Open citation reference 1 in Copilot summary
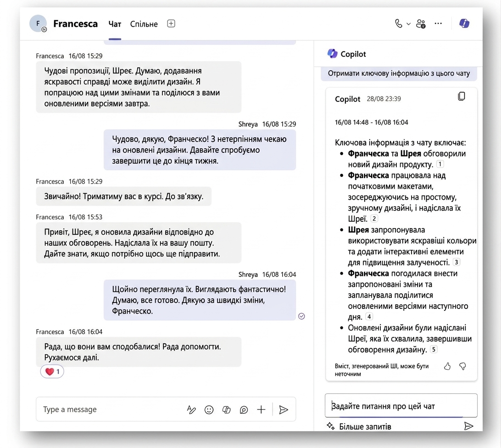 click(x=440, y=164)
